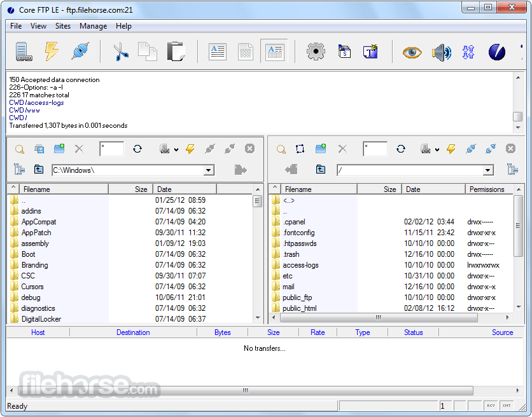The height and width of the screenshot is (417, 532).
Task: Show the local directory tree icon
Action: point(19,169)
